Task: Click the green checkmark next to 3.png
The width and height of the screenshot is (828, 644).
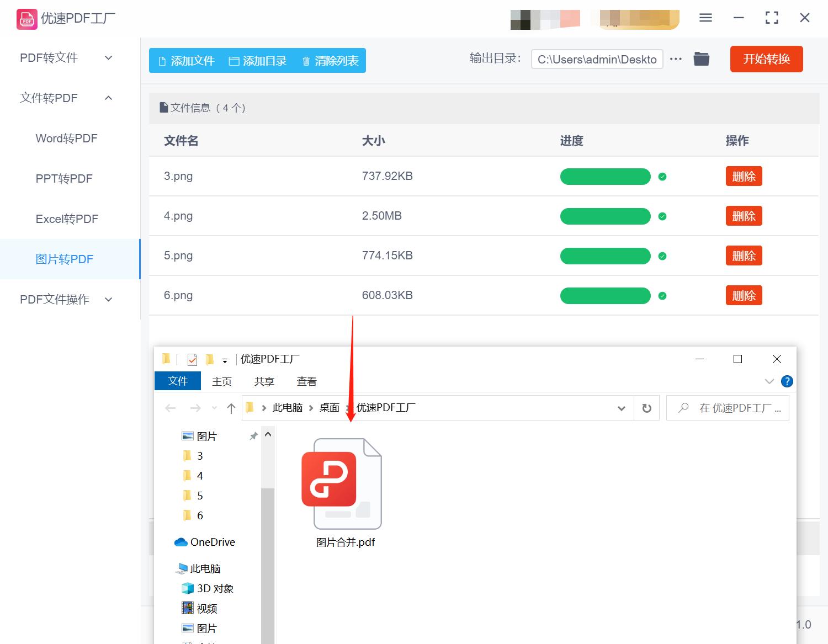Action: click(x=662, y=177)
